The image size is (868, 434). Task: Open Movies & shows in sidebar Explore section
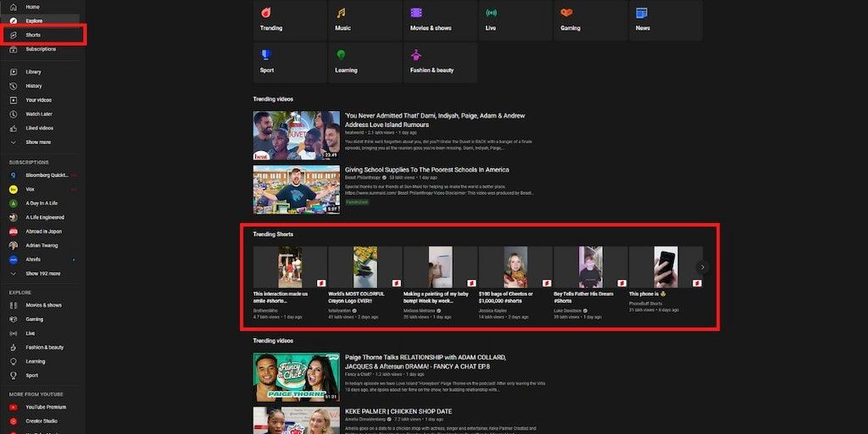42,305
